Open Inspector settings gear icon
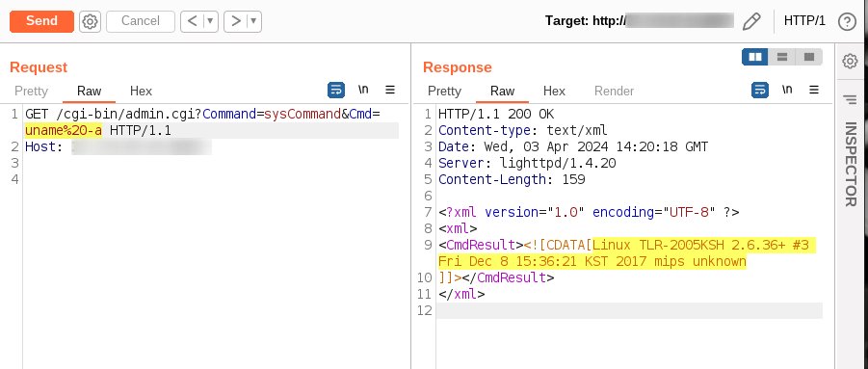The image size is (868, 369). pos(851,61)
